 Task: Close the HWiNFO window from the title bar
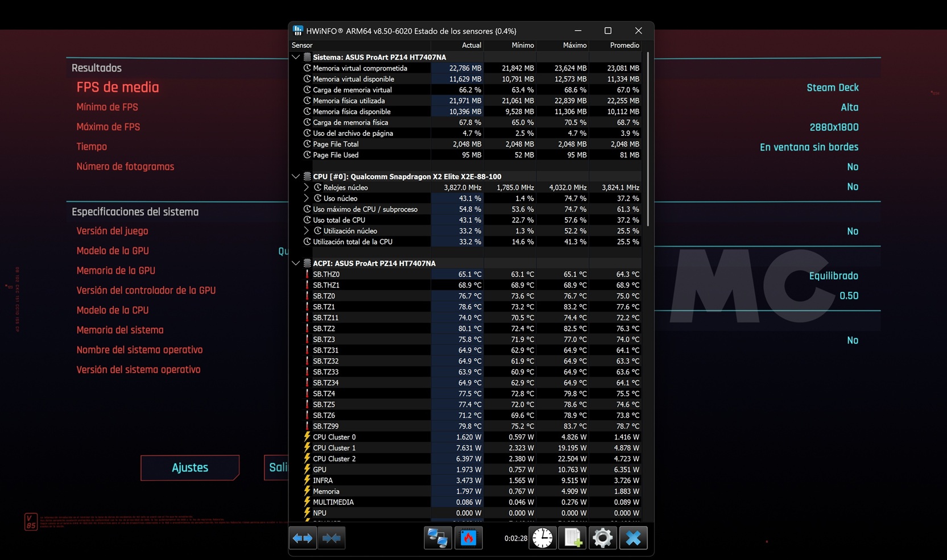[x=638, y=31]
